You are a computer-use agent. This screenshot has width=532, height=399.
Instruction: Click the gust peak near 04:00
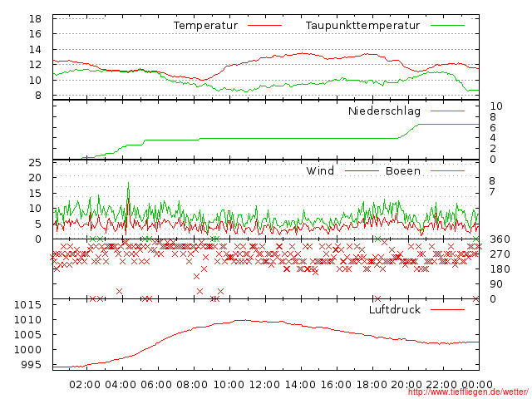click(x=128, y=183)
